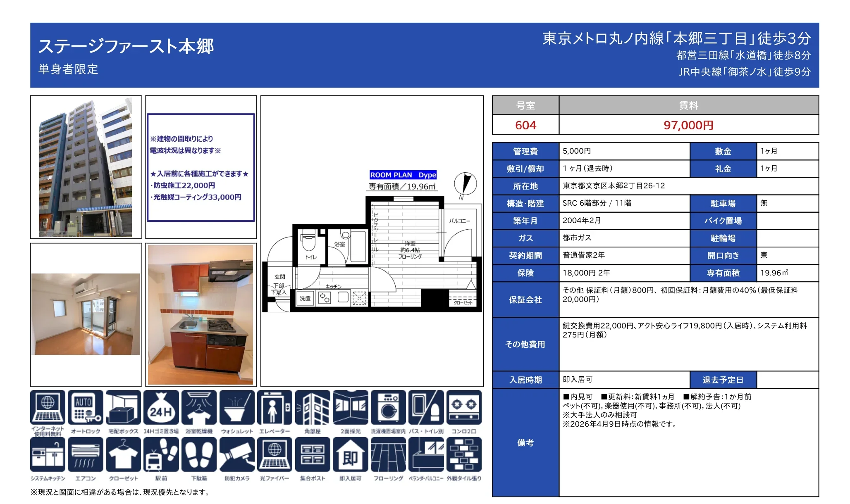Select the exterior tile (外観タイル張り) icon
The image size is (850, 504).
point(464,454)
